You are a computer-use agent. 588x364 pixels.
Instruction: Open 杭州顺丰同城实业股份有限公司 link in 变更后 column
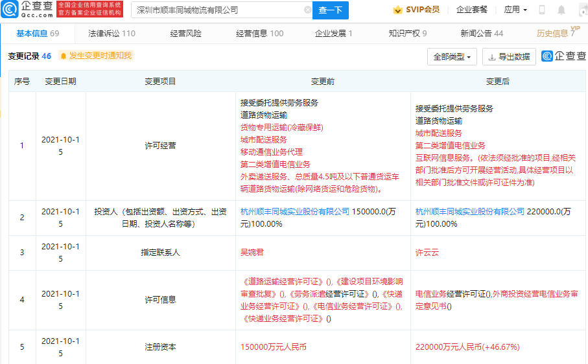pos(470,212)
